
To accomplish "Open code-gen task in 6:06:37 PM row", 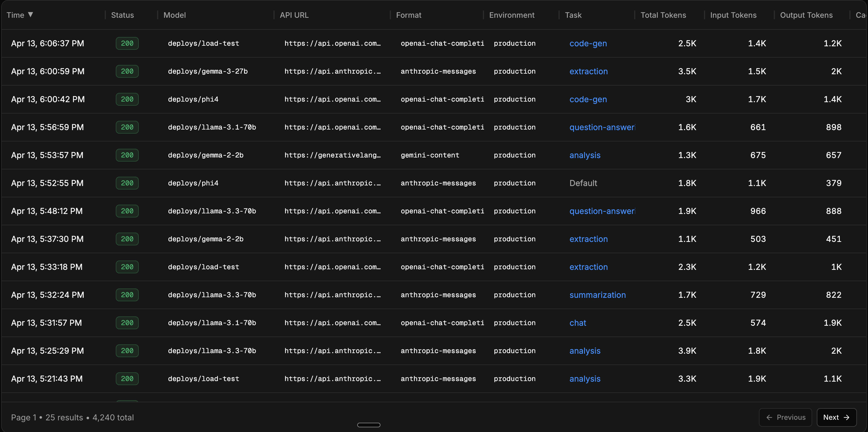I will [x=588, y=43].
